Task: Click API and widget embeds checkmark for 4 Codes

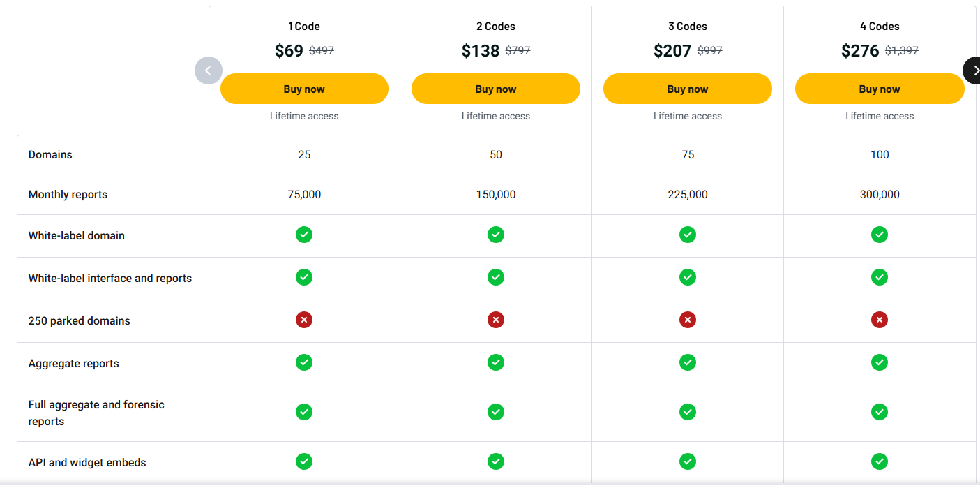Action: tap(880, 461)
